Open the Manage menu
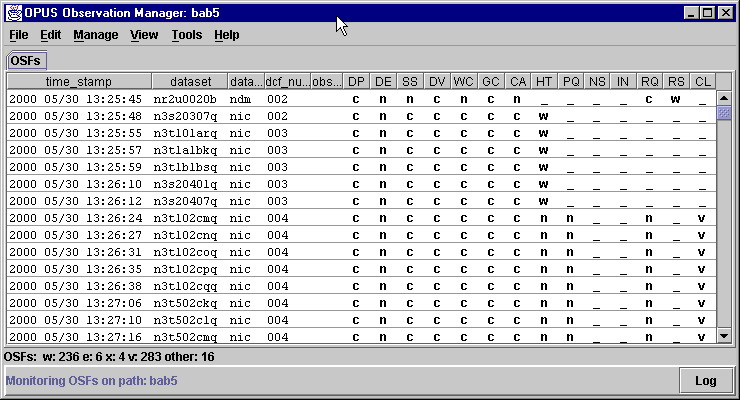 [x=95, y=35]
